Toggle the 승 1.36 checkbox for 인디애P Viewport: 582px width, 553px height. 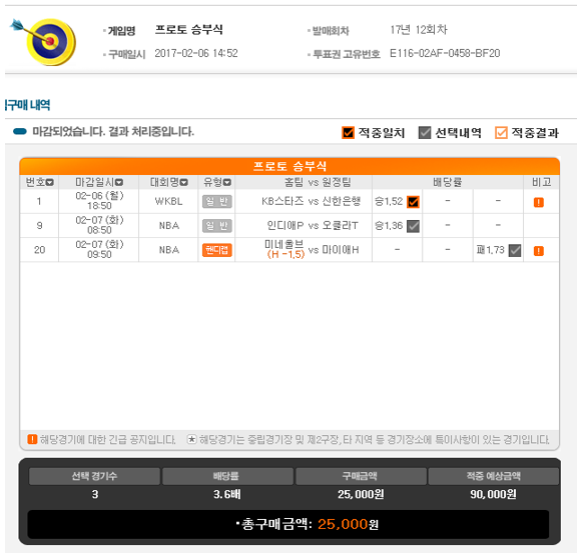[x=413, y=226]
